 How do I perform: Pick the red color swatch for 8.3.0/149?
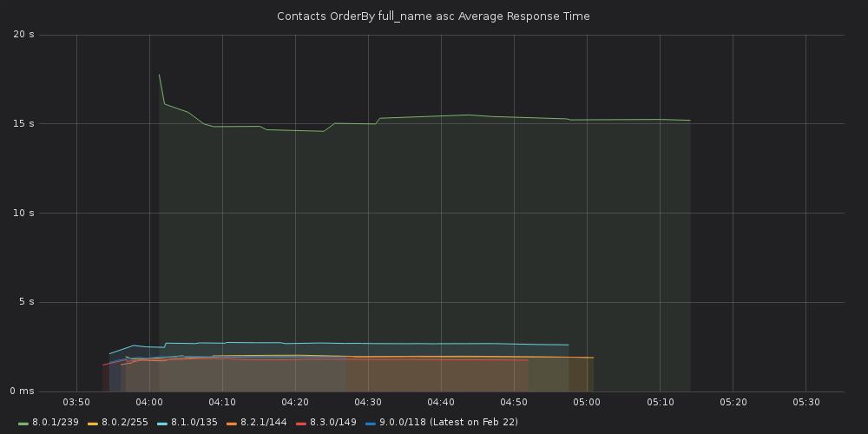tap(301, 423)
